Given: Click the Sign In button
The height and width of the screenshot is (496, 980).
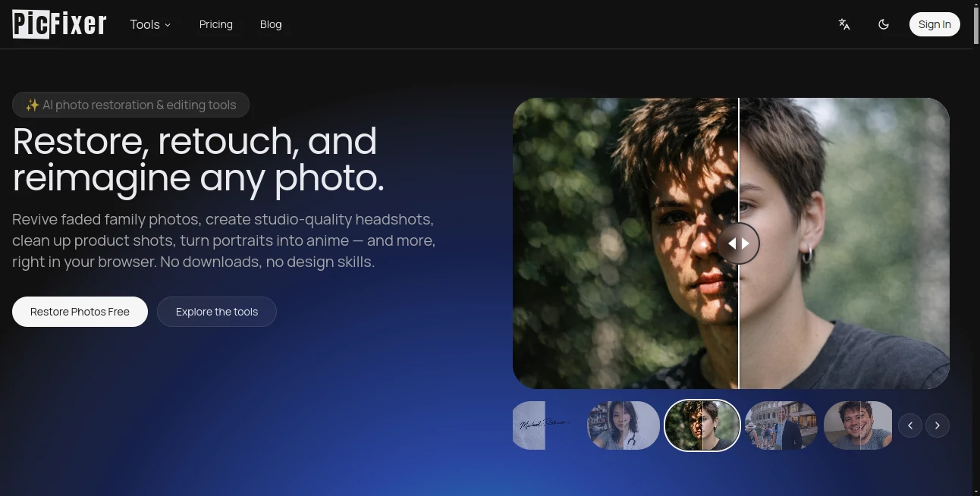Looking at the screenshot, I should point(934,24).
